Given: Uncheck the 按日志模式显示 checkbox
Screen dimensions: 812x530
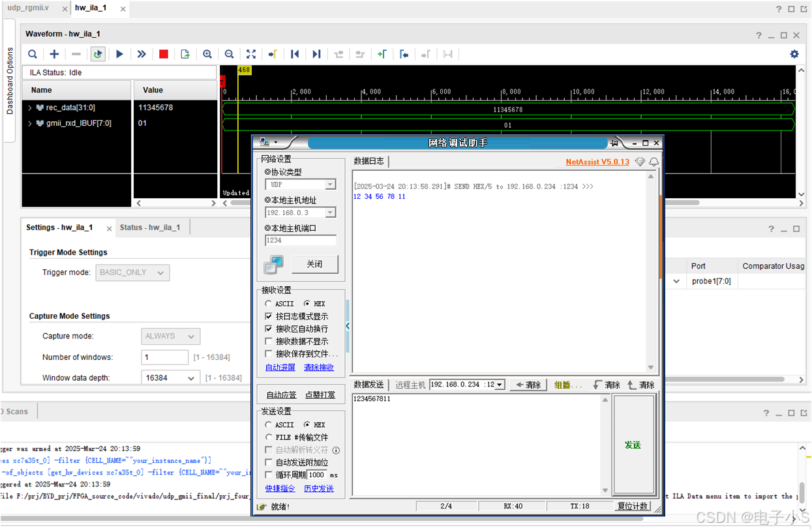Looking at the screenshot, I should tap(269, 316).
